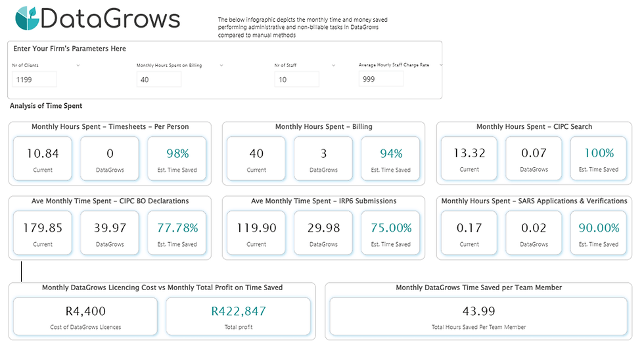Screen dimensions: 644x354
Task: Select the Billing DataGrows card showing 3
Action: (323, 159)
